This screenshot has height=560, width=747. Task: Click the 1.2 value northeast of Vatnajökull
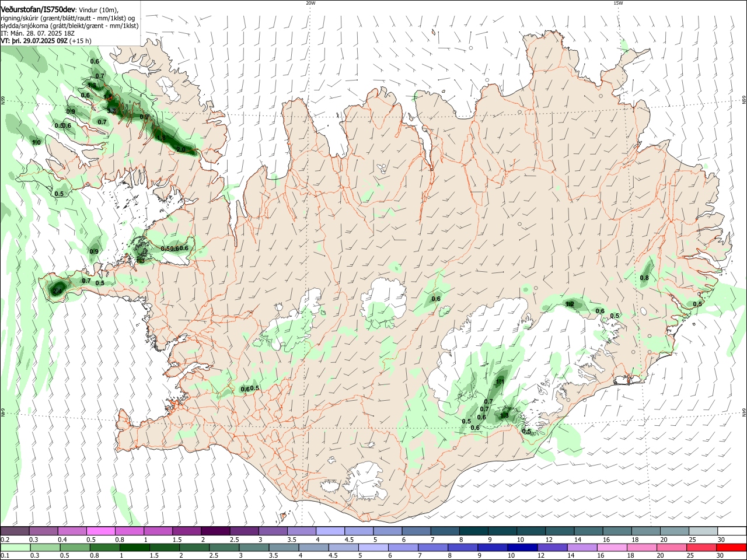click(x=570, y=304)
